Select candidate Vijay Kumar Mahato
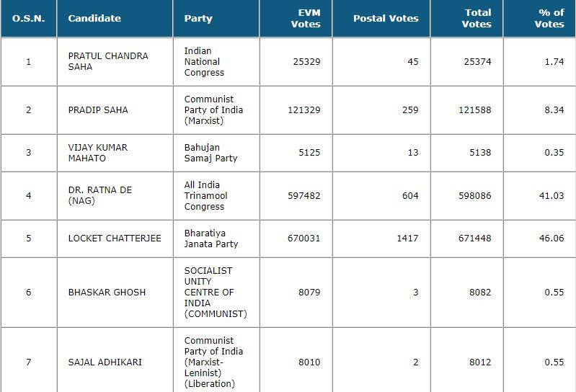Image resolution: width=576 pixels, height=392 pixels. [97, 153]
